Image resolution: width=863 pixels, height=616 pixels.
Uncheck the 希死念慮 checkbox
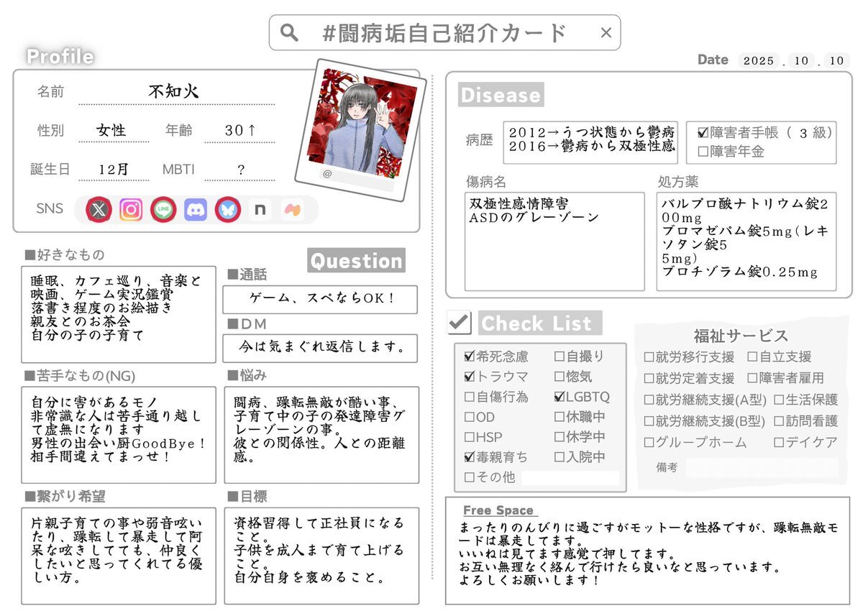click(x=470, y=356)
